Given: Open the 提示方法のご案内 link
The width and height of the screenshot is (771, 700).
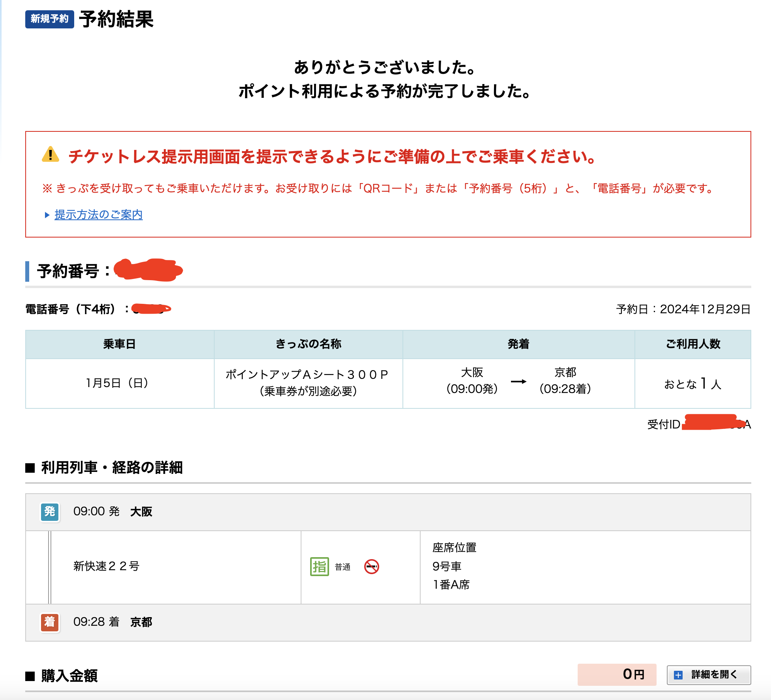Looking at the screenshot, I should [x=99, y=215].
